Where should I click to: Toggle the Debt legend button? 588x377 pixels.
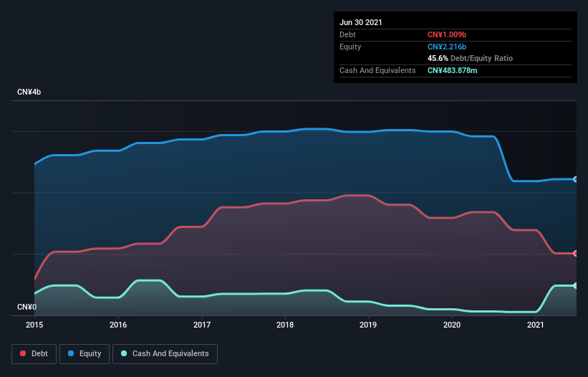pyautogui.click(x=34, y=354)
